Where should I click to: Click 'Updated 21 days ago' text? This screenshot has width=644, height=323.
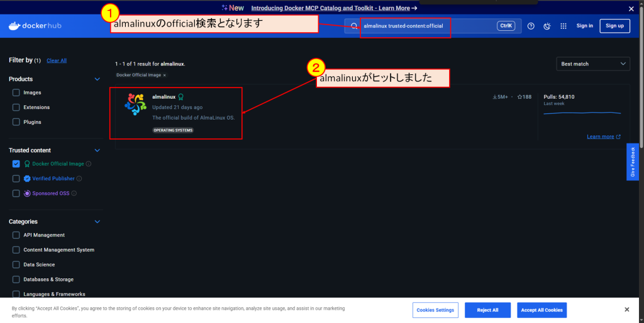click(x=177, y=107)
